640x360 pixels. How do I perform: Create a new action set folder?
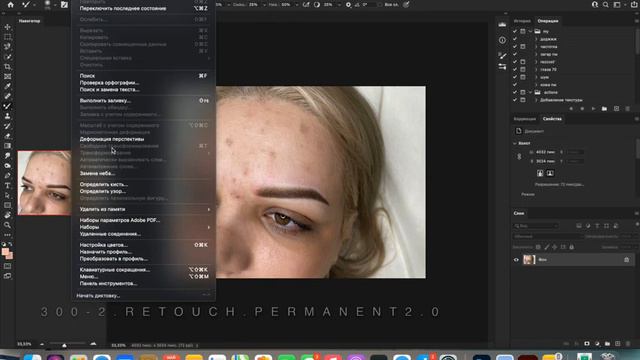604,109
